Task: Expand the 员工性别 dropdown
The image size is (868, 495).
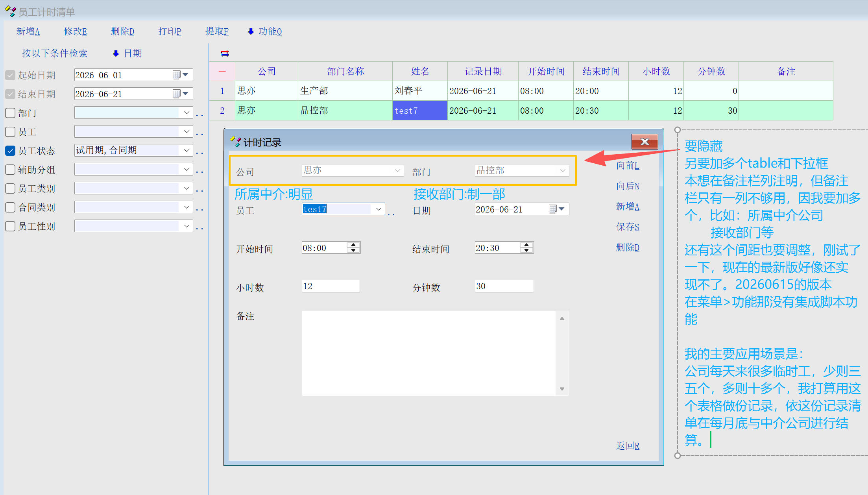Action: click(x=187, y=226)
